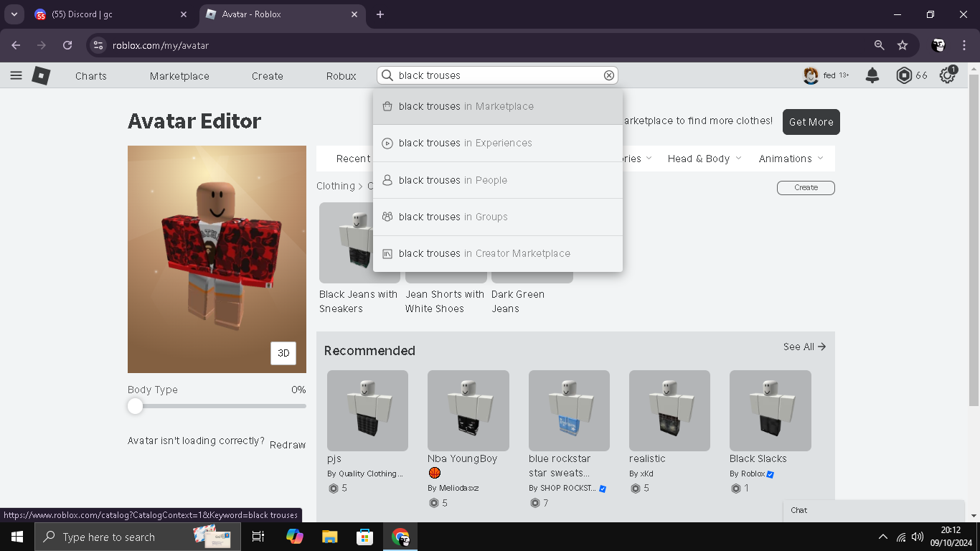The image size is (980, 551).
Task: Open the Chrome zoom magnifier icon
Action: 879,45
